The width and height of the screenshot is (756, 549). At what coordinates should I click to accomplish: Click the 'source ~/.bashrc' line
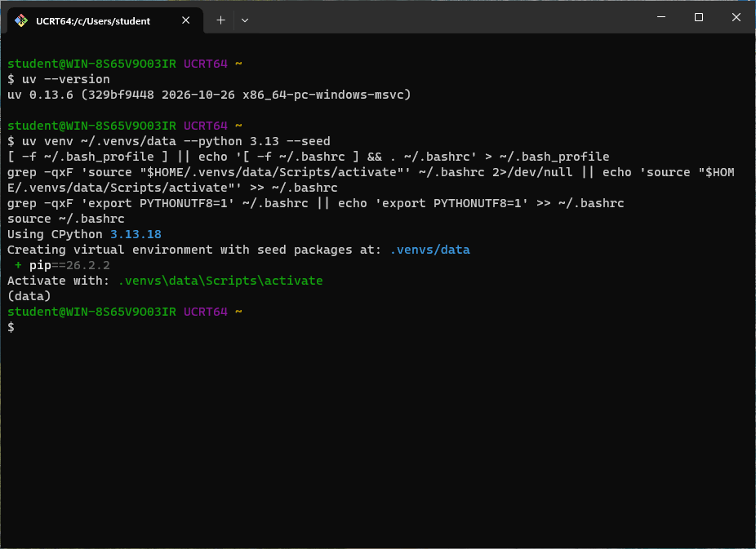tap(66, 219)
